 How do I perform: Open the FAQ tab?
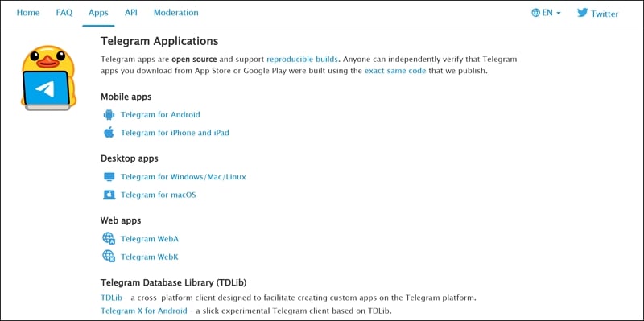tap(64, 13)
